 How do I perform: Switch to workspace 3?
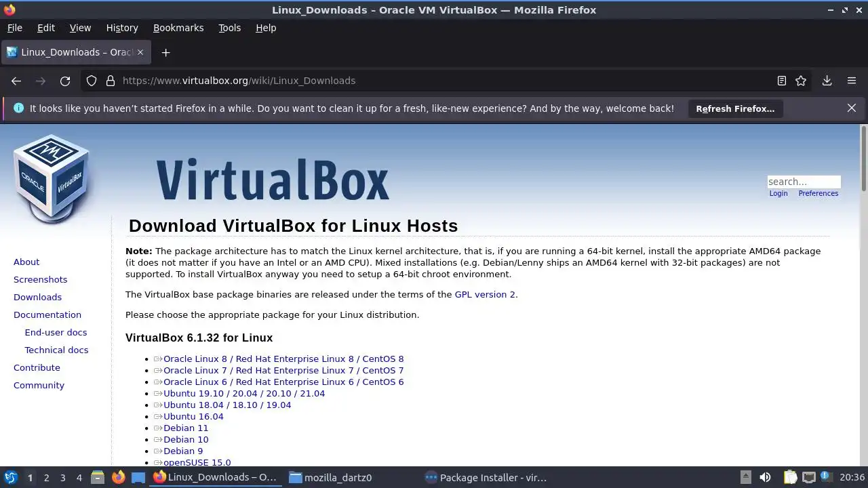[62, 478]
